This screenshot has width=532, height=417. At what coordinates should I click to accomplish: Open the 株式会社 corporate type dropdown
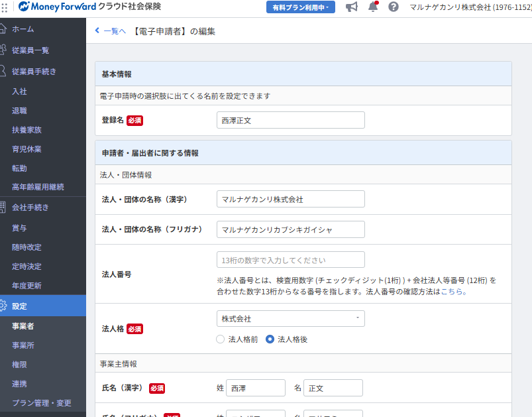pyautogui.click(x=290, y=319)
